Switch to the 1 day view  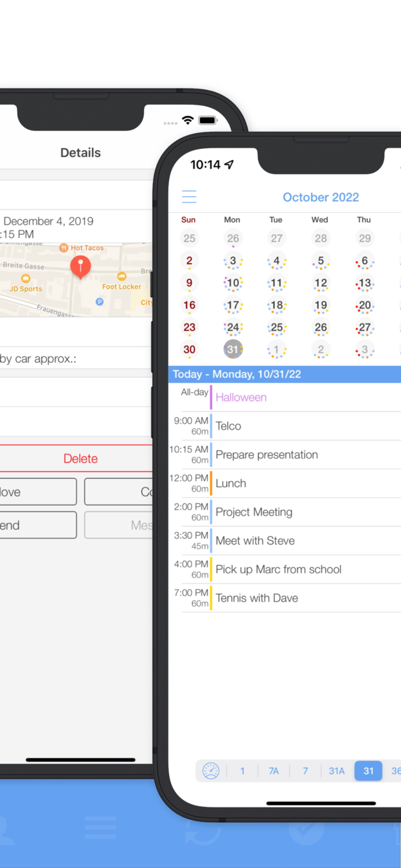[242, 771]
